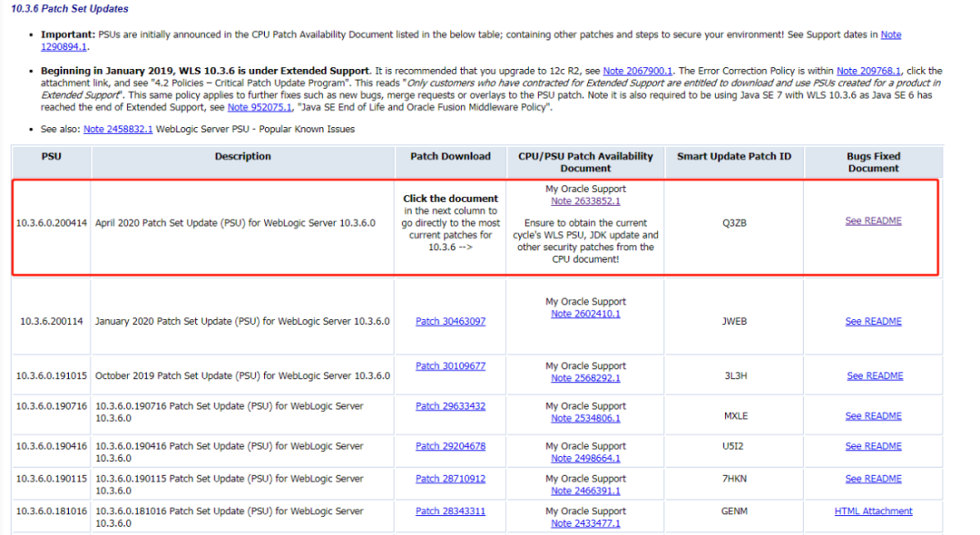The image size is (980, 535).
Task: Download Patch 29633432
Action: pos(451,406)
